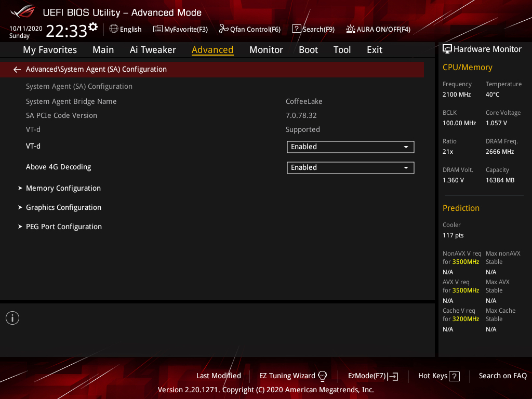Viewport: 532px width, 399px height.
Task: Open the Monitor tab
Action: pyautogui.click(x=266, y=50)
